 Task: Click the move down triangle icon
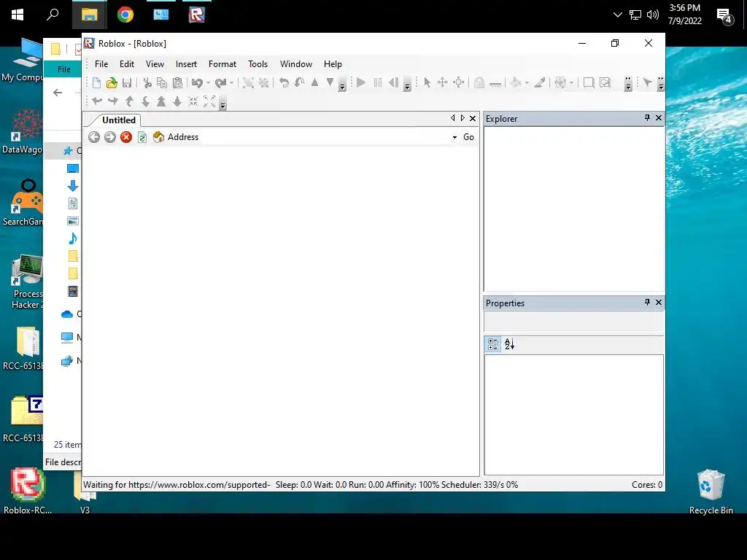(x=330, y=82)
